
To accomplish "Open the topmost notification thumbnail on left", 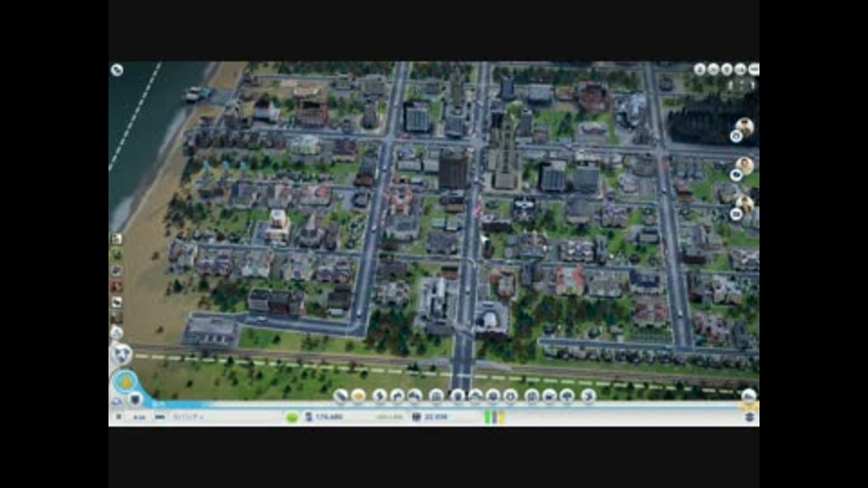I will [x=117, y=239].
